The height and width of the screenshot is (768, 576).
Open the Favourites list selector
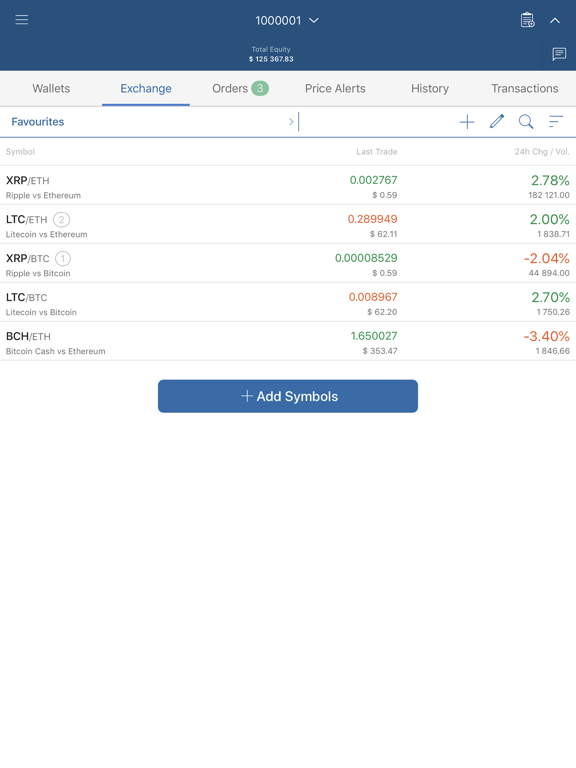(149, 122)
